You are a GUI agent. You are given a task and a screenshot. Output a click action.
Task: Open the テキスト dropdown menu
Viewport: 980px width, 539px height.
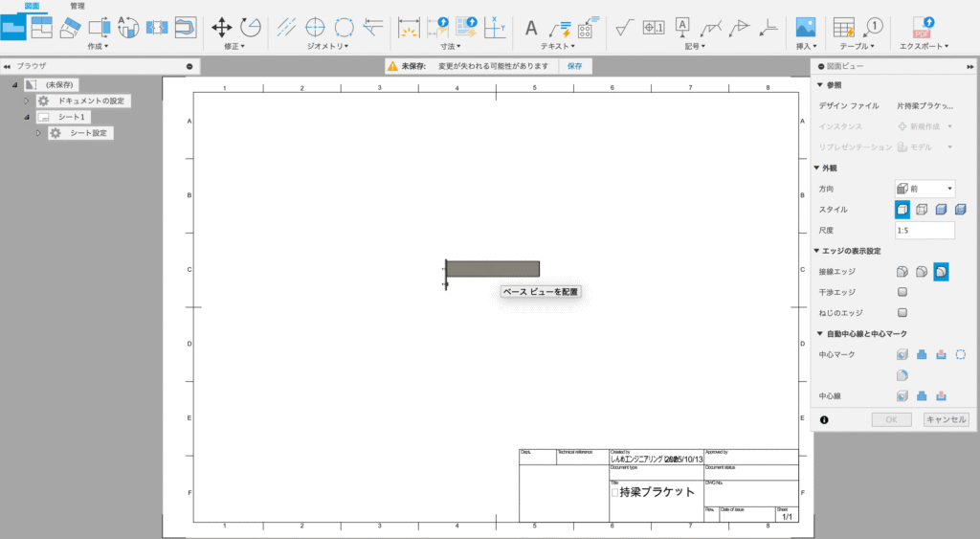558,46
